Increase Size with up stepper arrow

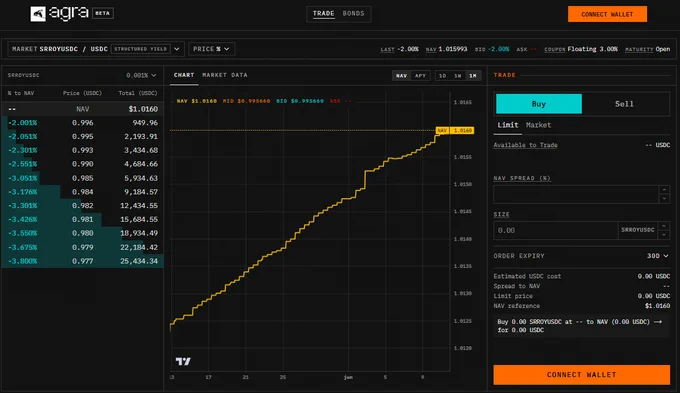click(664, 226)
